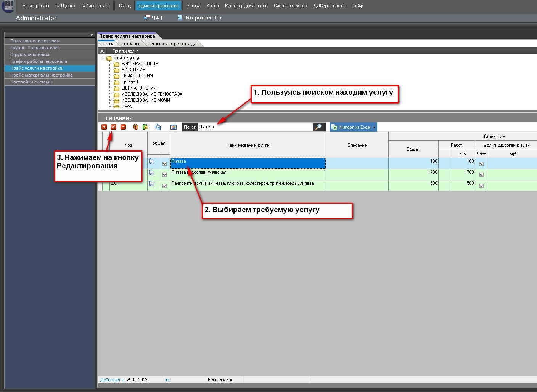The width and height of the screenshot is (537, 392).
Task: Open the Импорт из Excel dropdown arrow
Action: click(374, 127)
